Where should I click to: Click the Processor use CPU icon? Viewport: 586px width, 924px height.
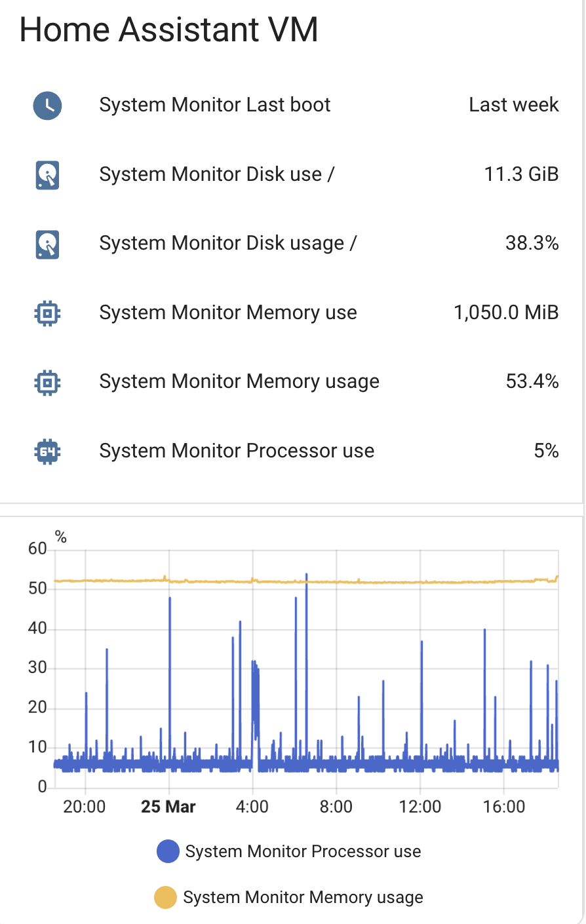[x=47, y=452]
